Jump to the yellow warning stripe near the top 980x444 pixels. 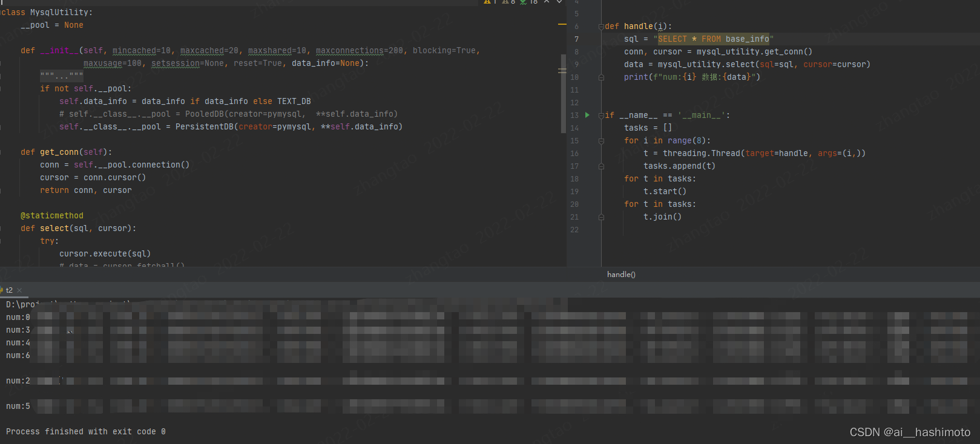point(562,25)
